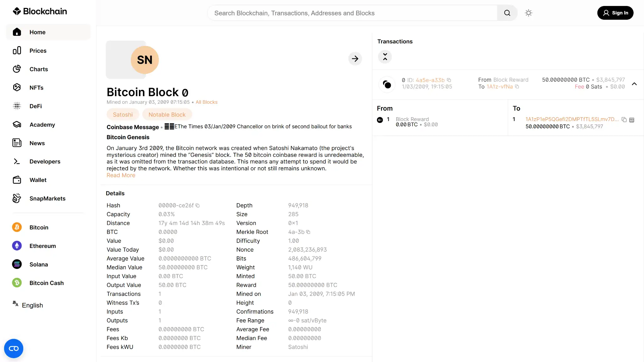Copy the full To address
This screenshot has width=644, height=362.
[x=624, y=120]
